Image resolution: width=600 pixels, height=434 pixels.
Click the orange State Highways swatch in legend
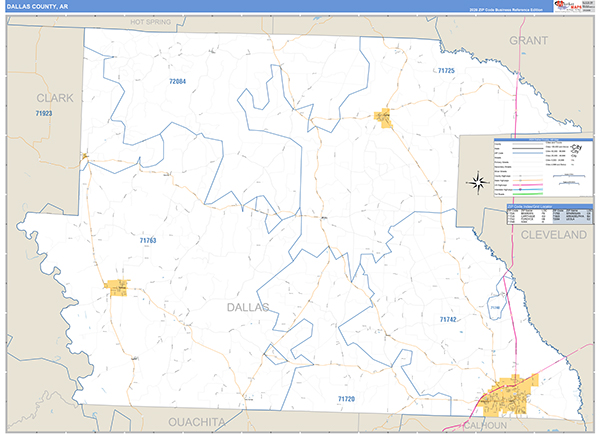[528, 180]
